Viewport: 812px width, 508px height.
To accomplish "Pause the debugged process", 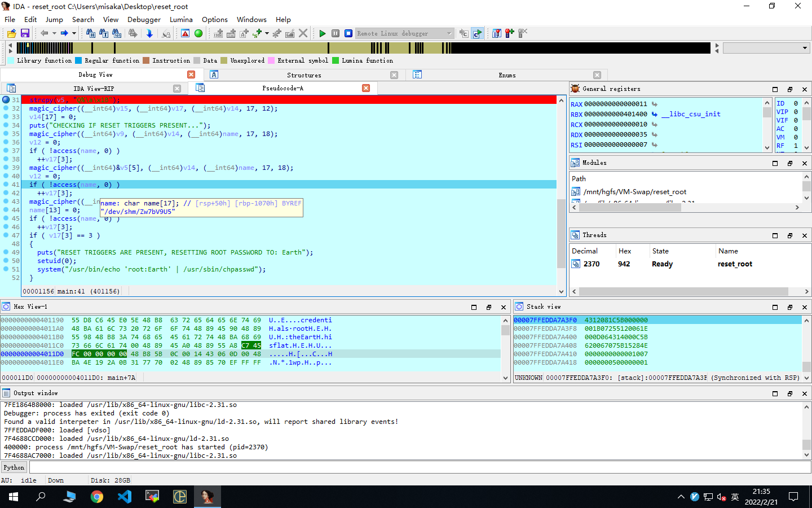I will point(336,33).
